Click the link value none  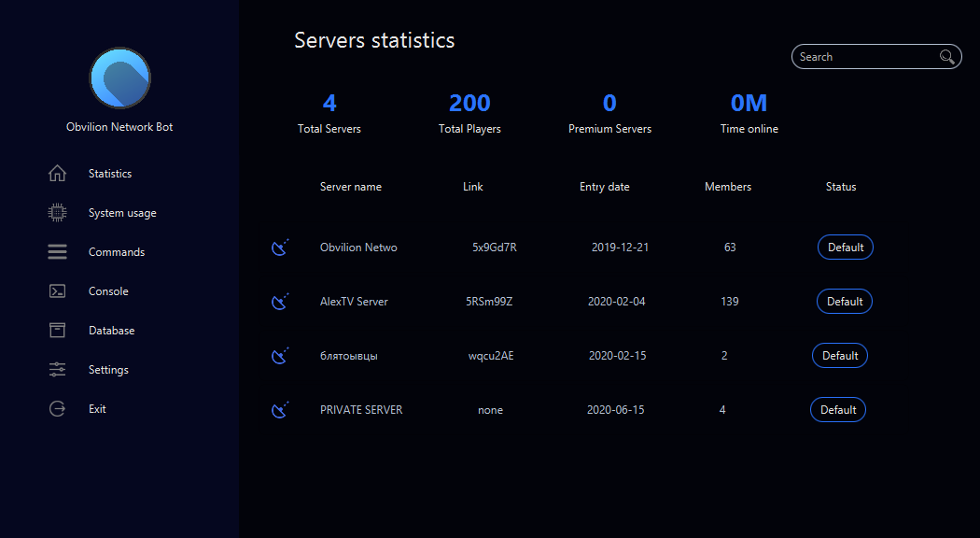(x=491, y=410)
